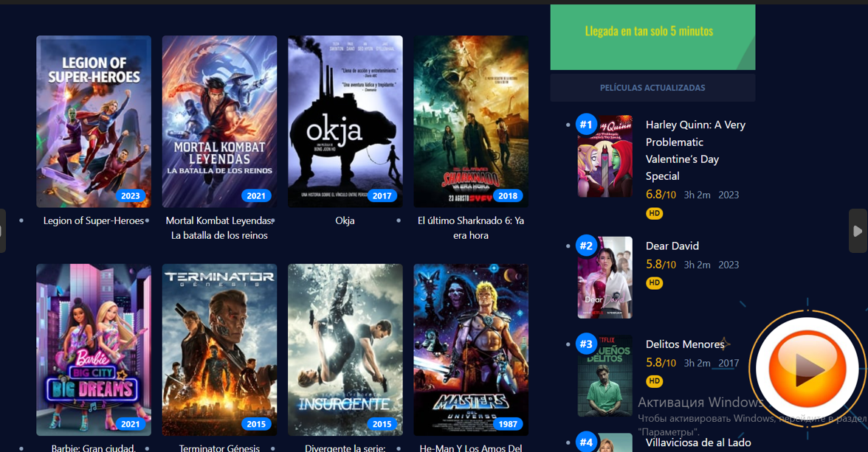This screenshot has height=452, width=868.
Task: Click the HD badge under Delitos Menores
Action: coord(654,381)
